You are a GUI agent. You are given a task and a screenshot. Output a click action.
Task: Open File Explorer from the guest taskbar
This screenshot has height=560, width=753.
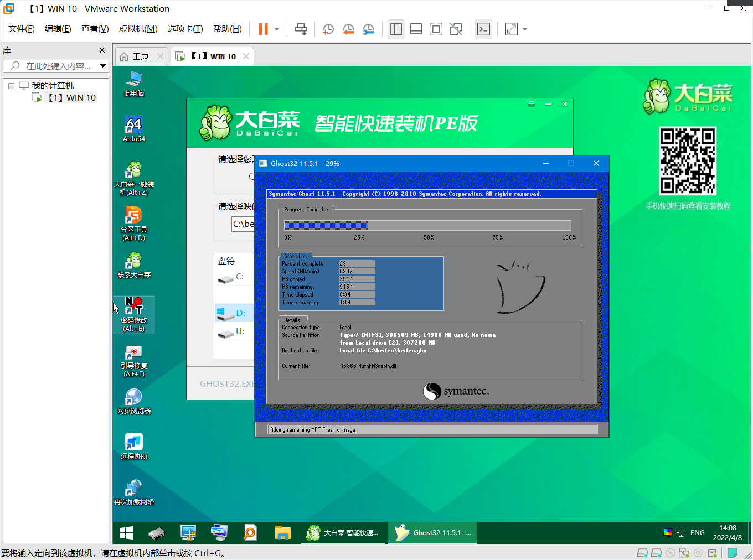coord(283,533)
